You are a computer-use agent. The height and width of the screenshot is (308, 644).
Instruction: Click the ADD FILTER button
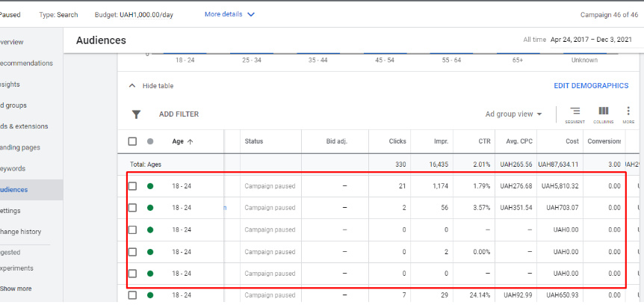[179, 114]
